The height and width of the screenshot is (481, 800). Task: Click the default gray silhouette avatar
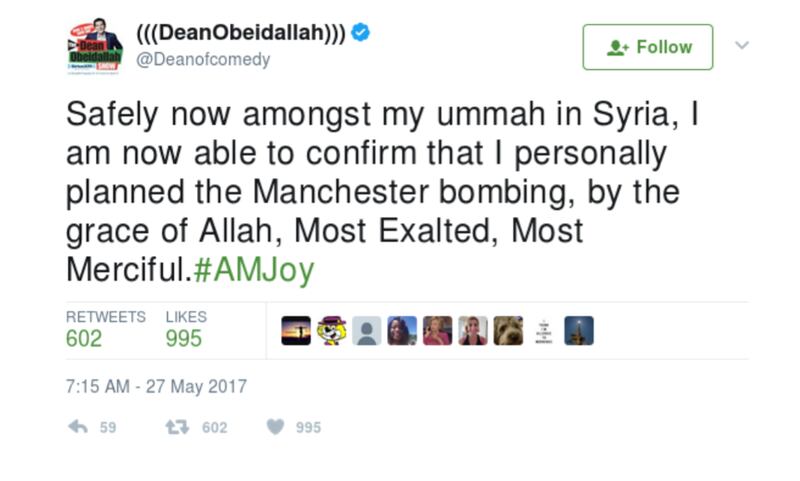click(367, 331)
